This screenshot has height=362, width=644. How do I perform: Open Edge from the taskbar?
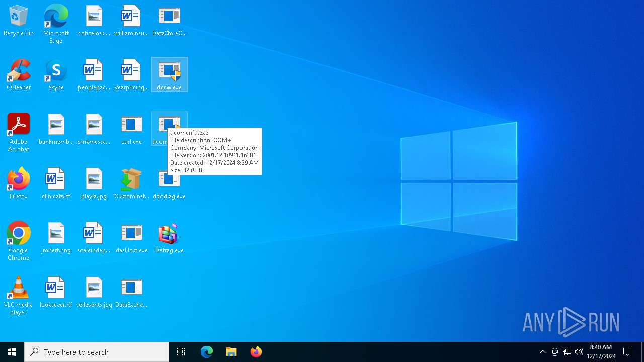[x=207, y=352]
